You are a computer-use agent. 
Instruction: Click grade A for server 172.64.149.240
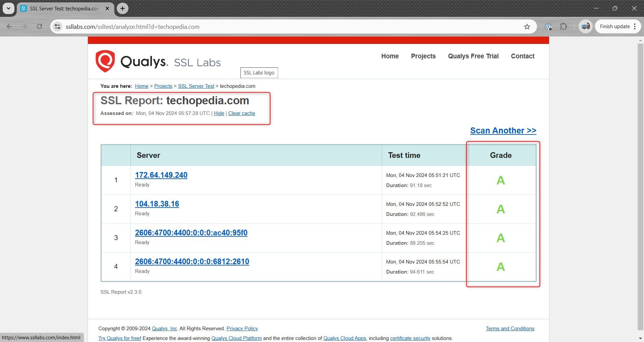coord(501,180)
